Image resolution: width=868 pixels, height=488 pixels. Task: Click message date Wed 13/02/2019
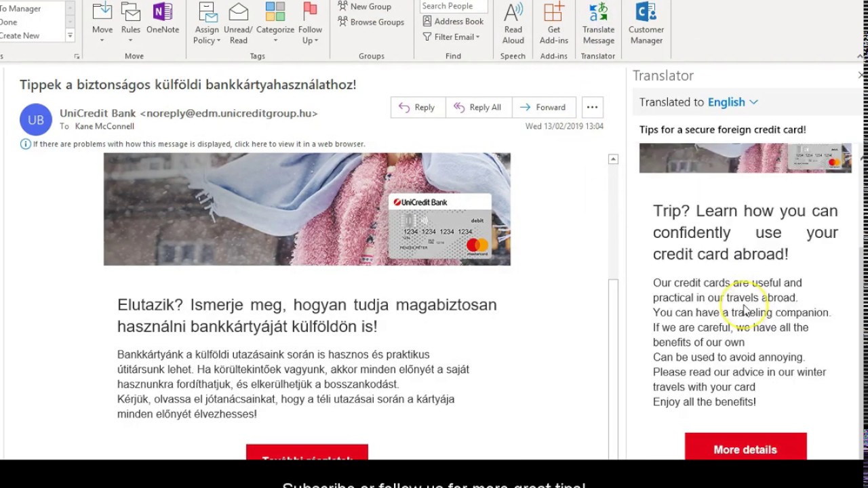point(564,126)
